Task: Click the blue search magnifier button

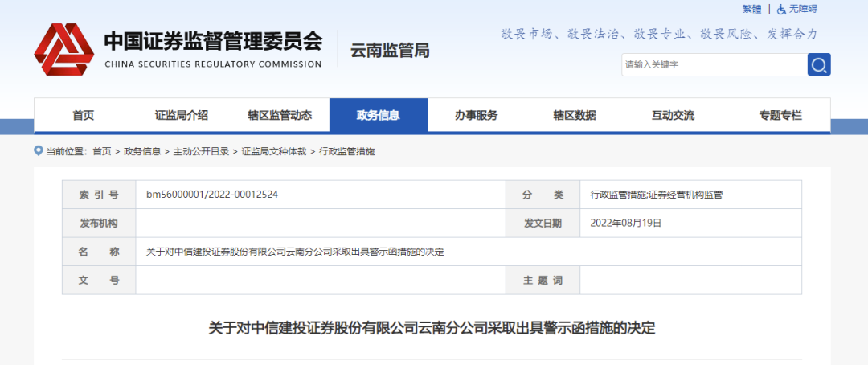Action: tap(819, 65)
